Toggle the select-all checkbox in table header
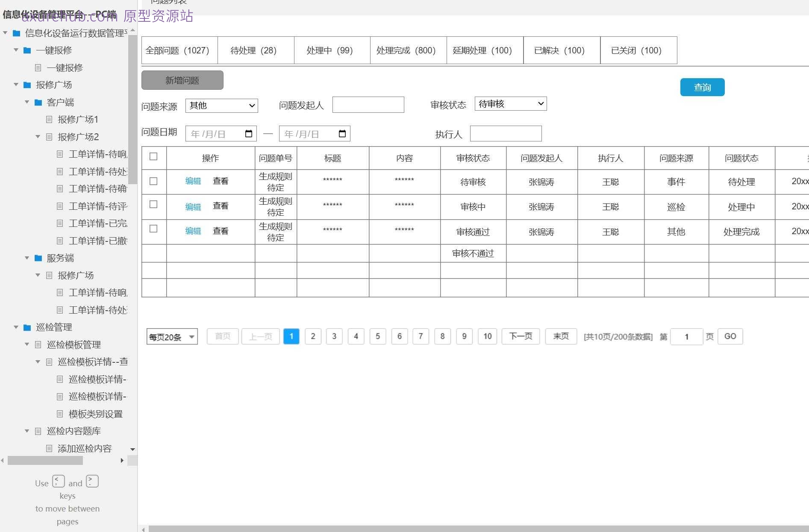The image size is (809, 532). coord(153,156)
